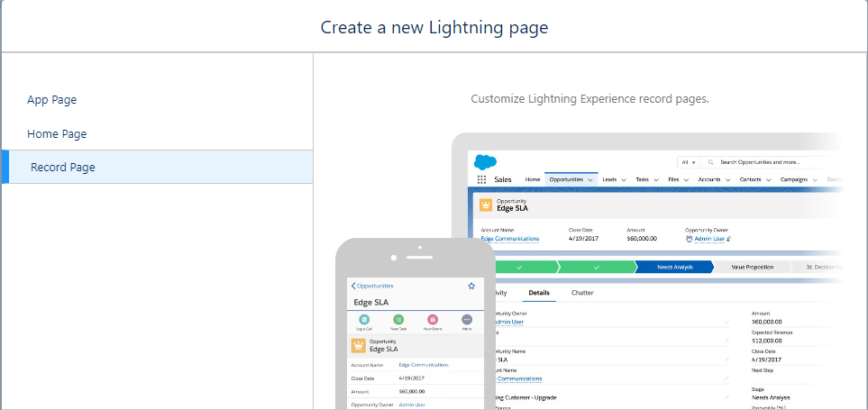This screenshot has width=868, height=410.
Task: Tap the More actions icon in the phone preview
Action: [x=467, y=319]
